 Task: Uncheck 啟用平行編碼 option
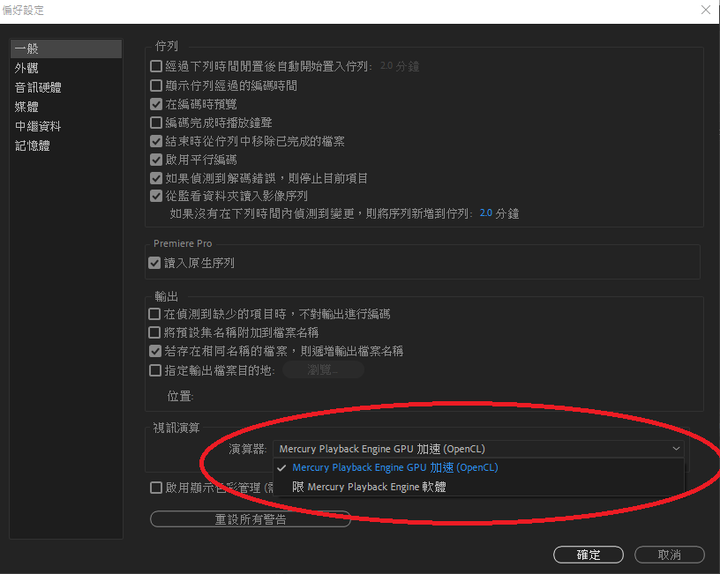pyautogui.click(x=156, y=159)
